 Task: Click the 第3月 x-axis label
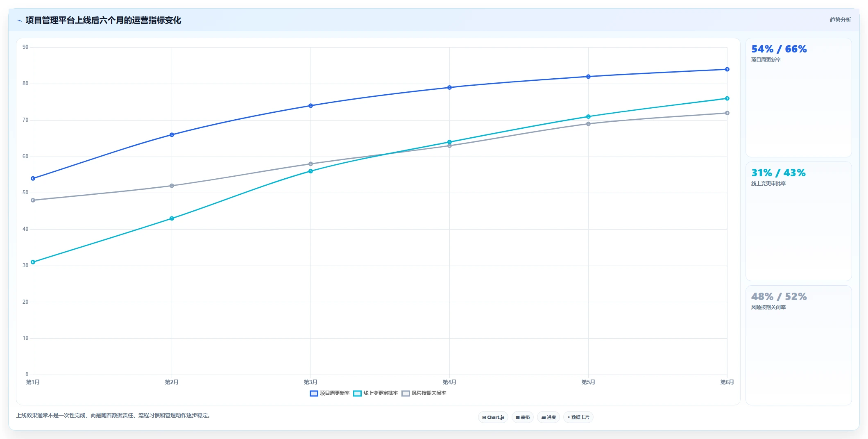pyautogui.click(x=310, y=382)
